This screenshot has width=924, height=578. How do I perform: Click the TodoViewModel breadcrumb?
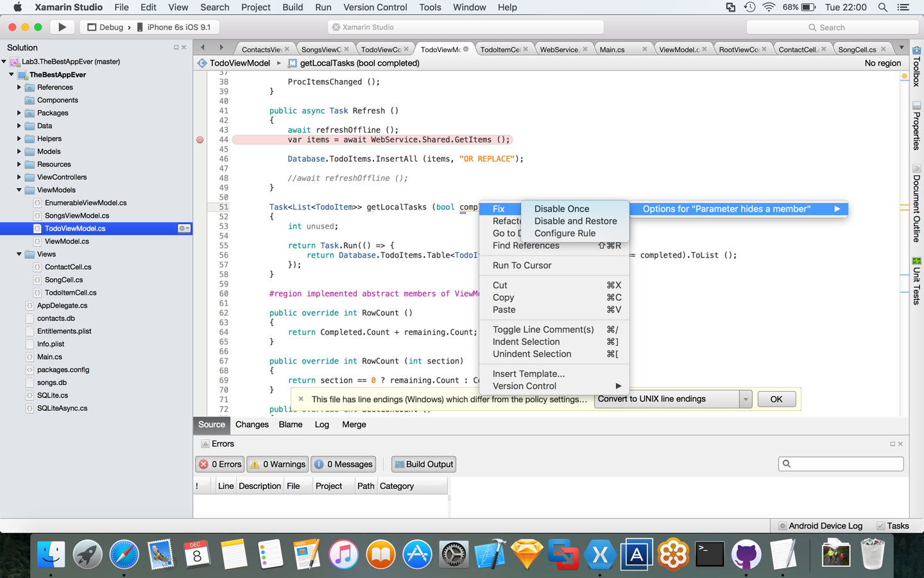coord(234,63)
